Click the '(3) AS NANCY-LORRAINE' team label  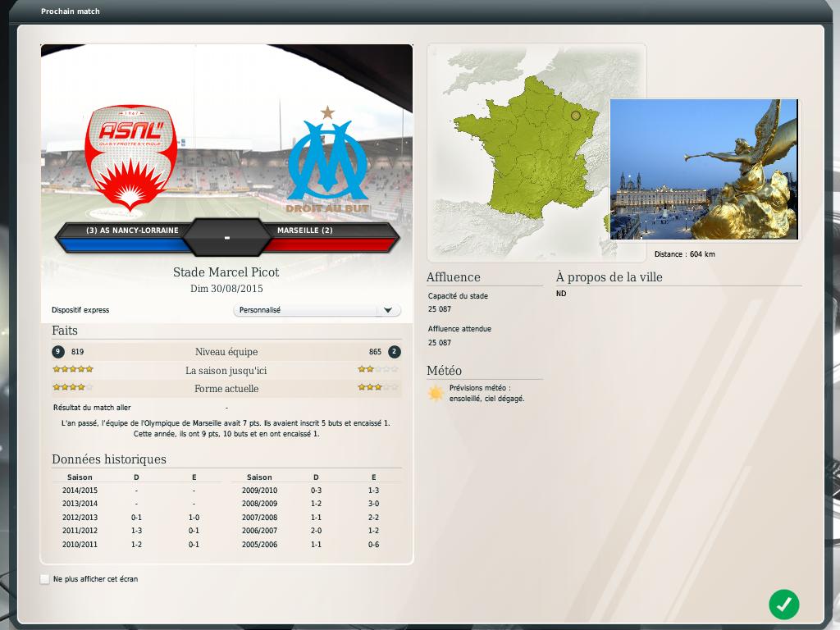(132, 231)
